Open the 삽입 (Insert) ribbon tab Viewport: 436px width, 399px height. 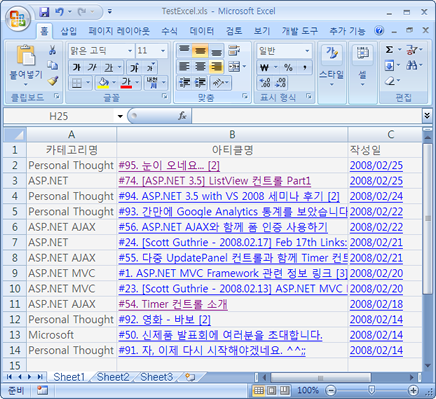pos(68,31)
